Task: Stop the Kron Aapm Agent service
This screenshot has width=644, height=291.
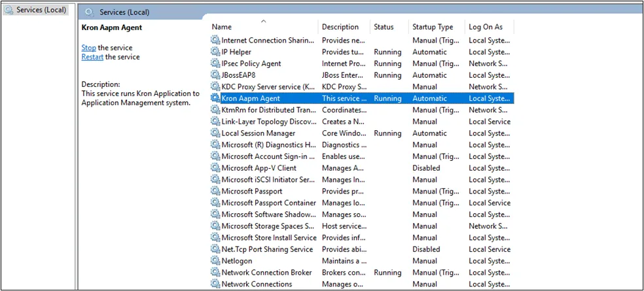Action: pyautogui.click(x=88, y=48)
